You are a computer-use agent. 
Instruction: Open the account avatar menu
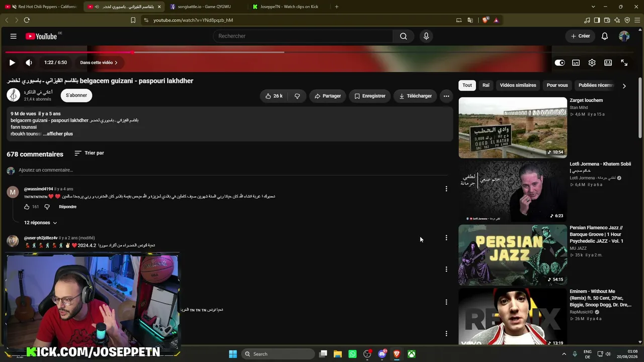(624, 36)
